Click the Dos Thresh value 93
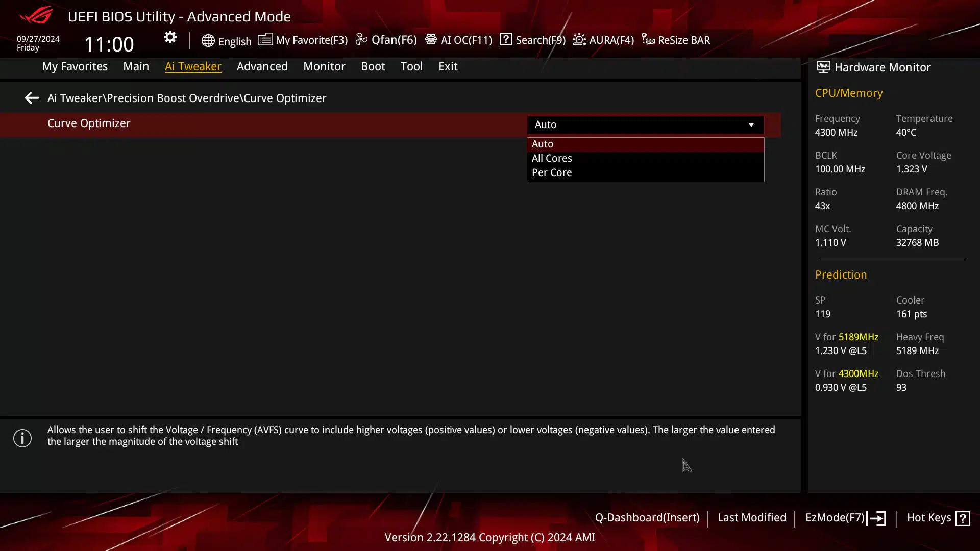Screen dimensions: 980x551 (901, 388)
